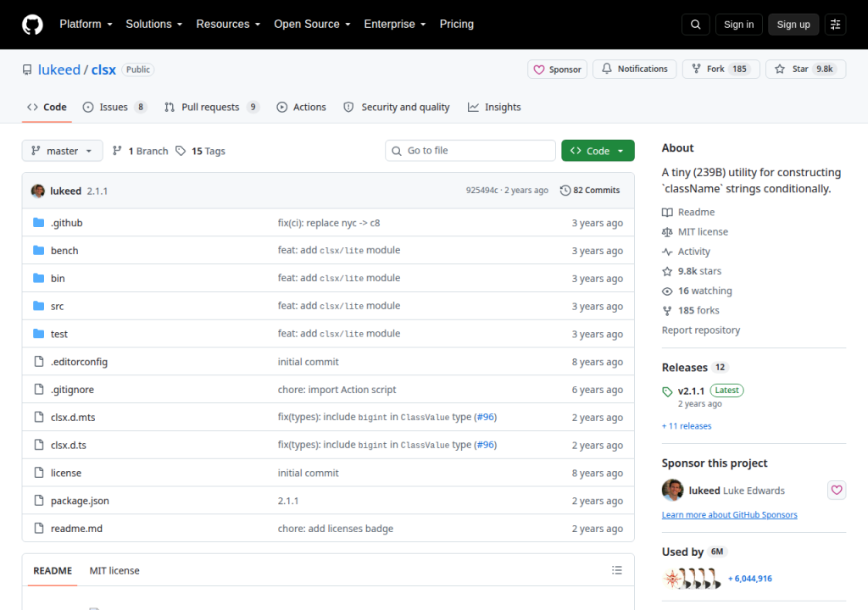Expand the Open Source menu
Viewport: 868px width, 610px height.
pos(312,25)
